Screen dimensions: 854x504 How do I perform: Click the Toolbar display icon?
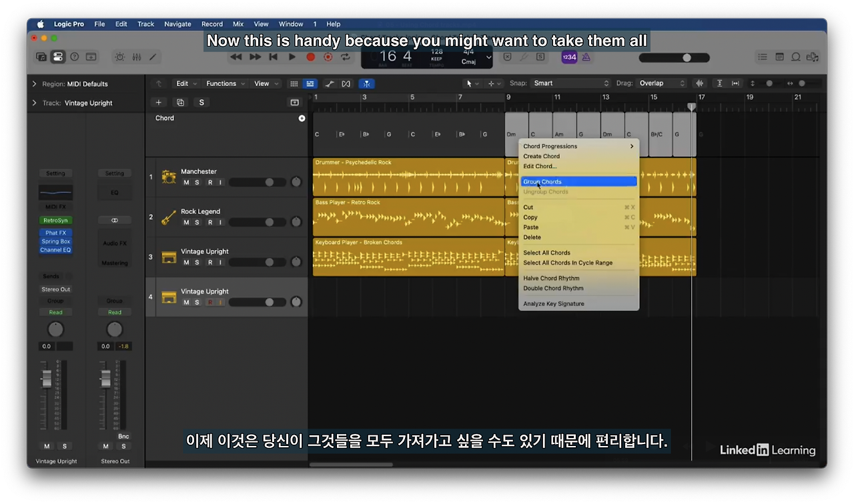[91, 57]
